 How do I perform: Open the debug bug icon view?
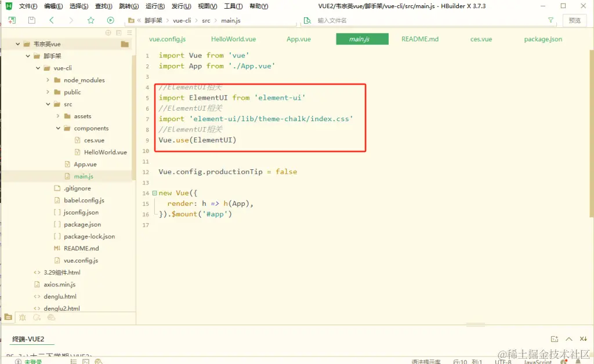[23, 318]
